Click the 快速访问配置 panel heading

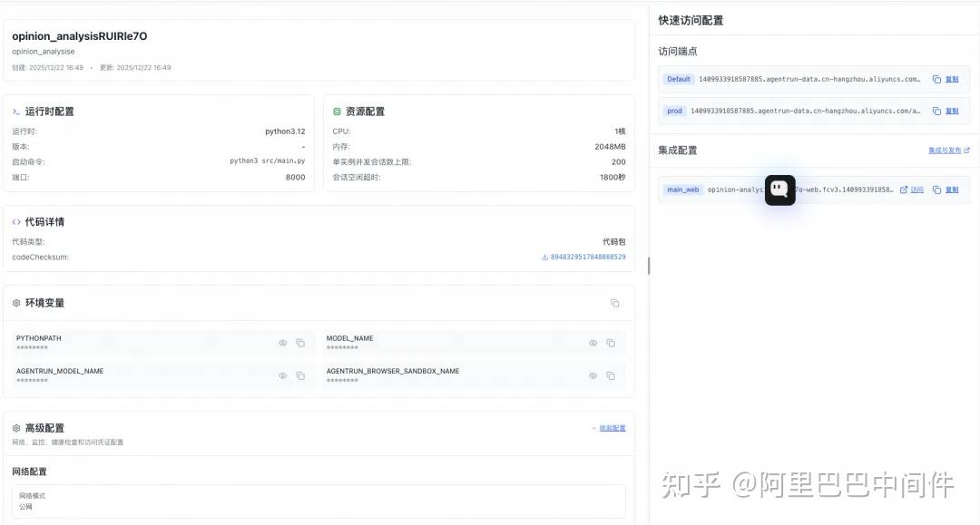point(691,21)
